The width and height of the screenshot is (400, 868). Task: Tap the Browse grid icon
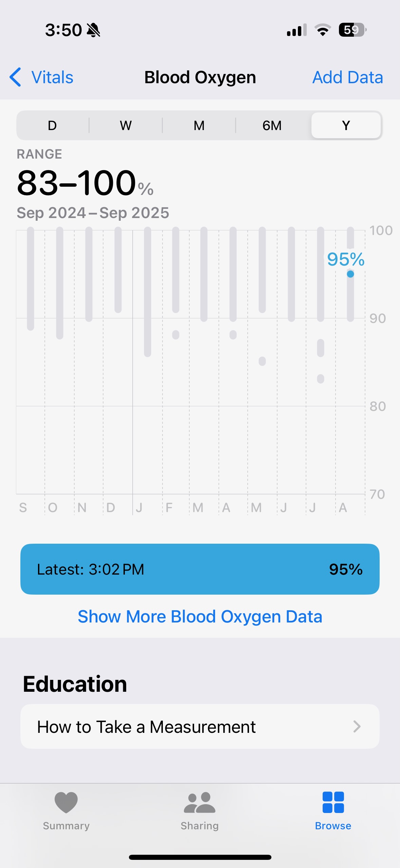click(333, 802)
